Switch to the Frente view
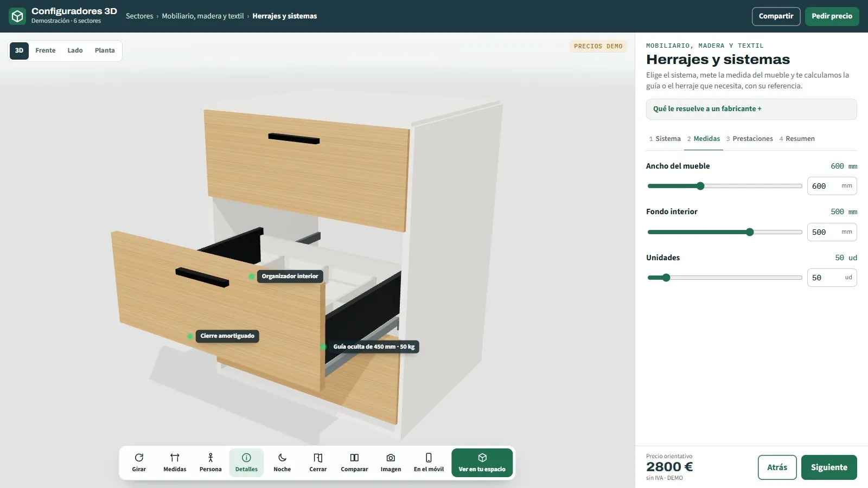The image size is (868, 488). pos(46,50)
